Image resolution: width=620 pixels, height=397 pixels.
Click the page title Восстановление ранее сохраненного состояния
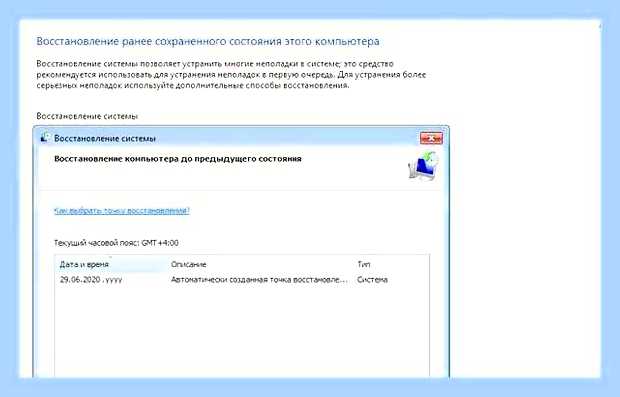coord(208,42)
